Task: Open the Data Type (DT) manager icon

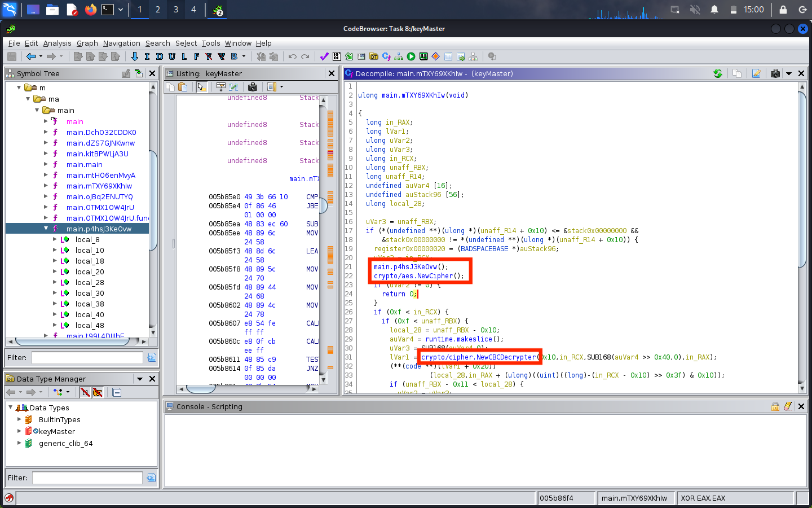Action: point(374,56)
